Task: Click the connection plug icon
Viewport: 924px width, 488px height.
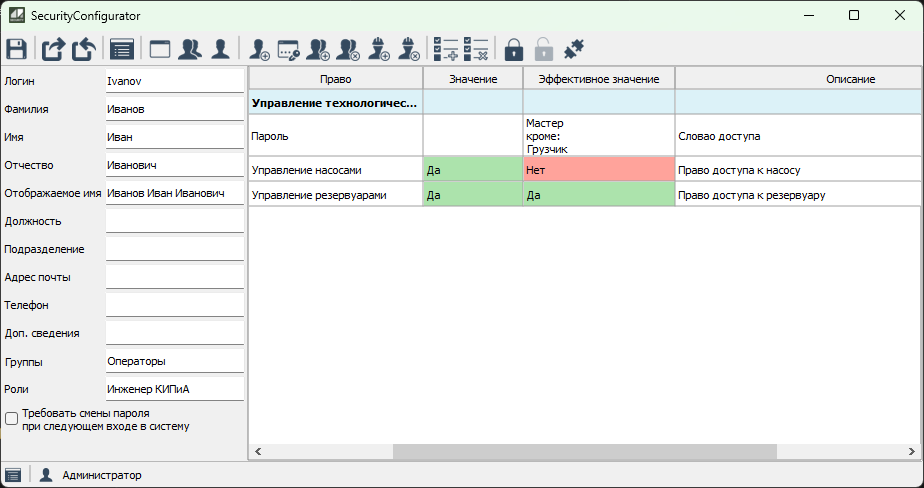Action: click(574, 49)
